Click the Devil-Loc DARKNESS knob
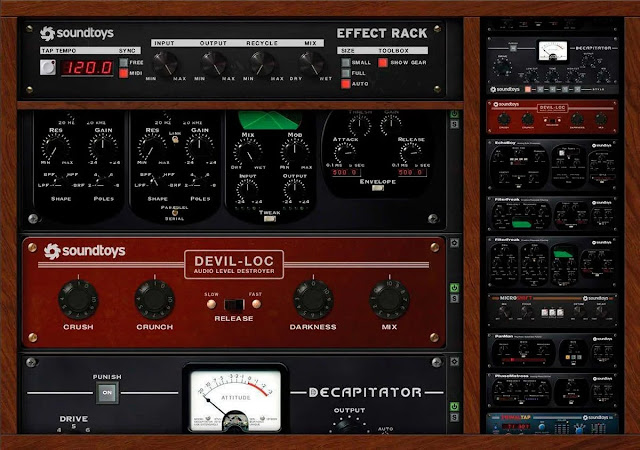640x450 pixels. (313, 299)
